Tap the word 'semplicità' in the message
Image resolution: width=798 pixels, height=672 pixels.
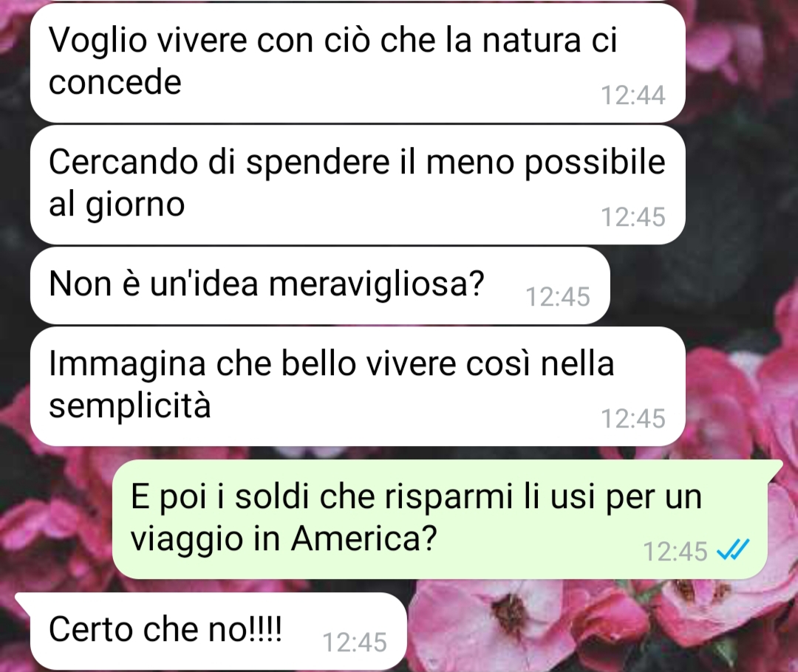[x=130, y=406]
